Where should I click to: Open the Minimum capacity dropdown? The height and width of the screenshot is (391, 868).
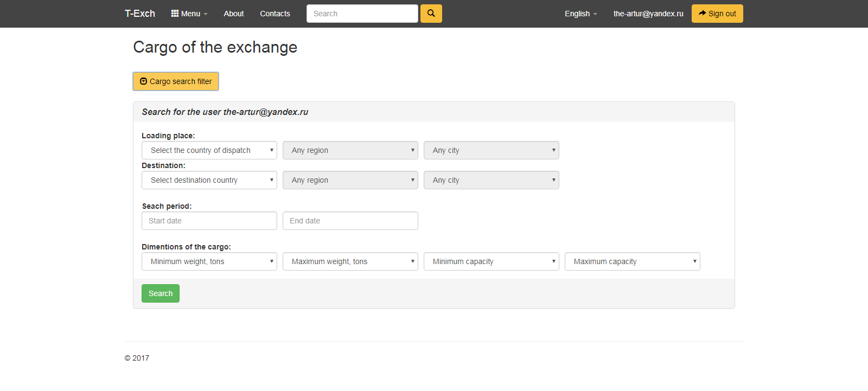(x=492, y=261)
